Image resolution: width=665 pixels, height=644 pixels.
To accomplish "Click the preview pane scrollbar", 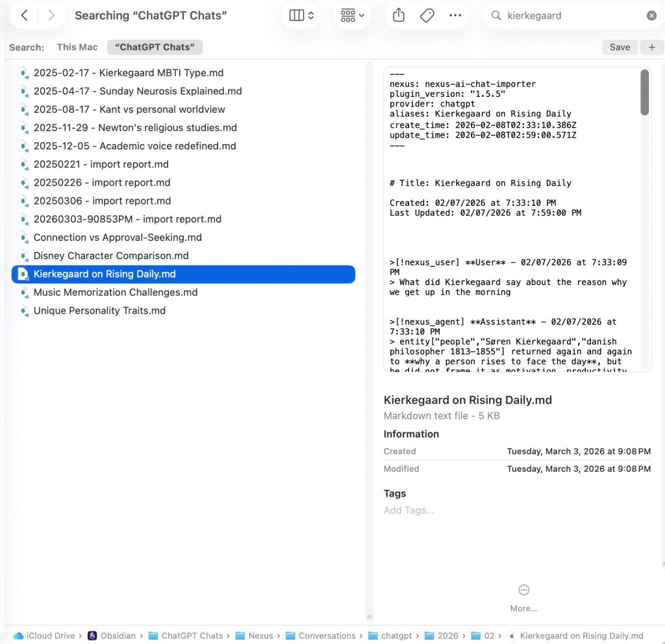I will (644, 93).
